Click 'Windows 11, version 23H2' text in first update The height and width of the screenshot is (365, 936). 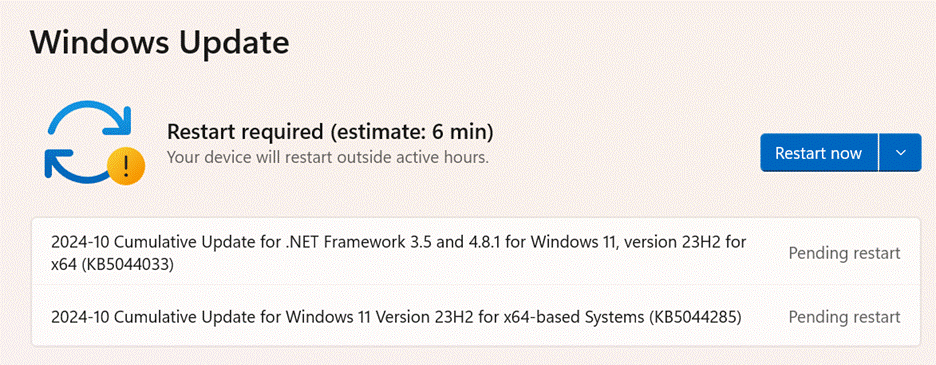pos(624,242)
